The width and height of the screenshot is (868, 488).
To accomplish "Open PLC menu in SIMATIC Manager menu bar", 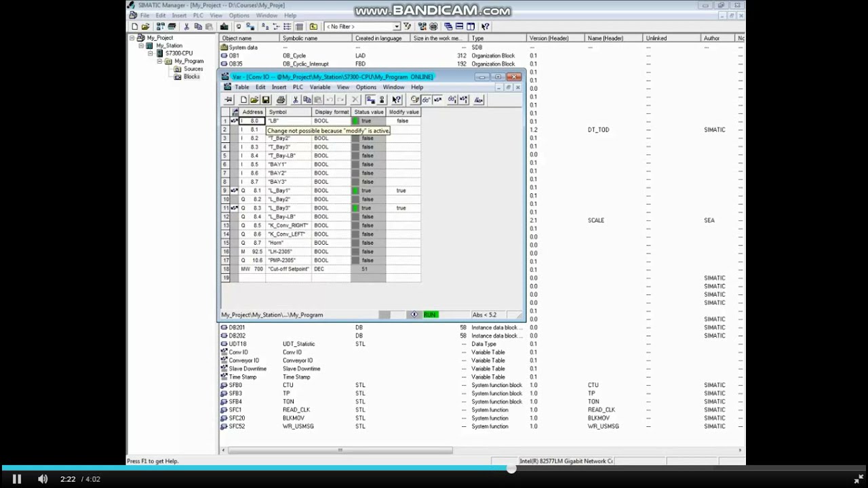I will click(x=198, y=16).
